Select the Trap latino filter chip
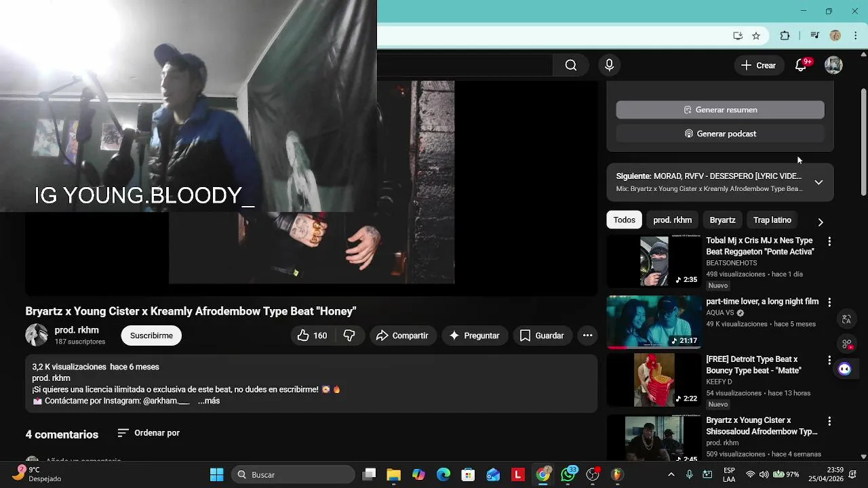868x488 pixels. [x=772, y=220]
